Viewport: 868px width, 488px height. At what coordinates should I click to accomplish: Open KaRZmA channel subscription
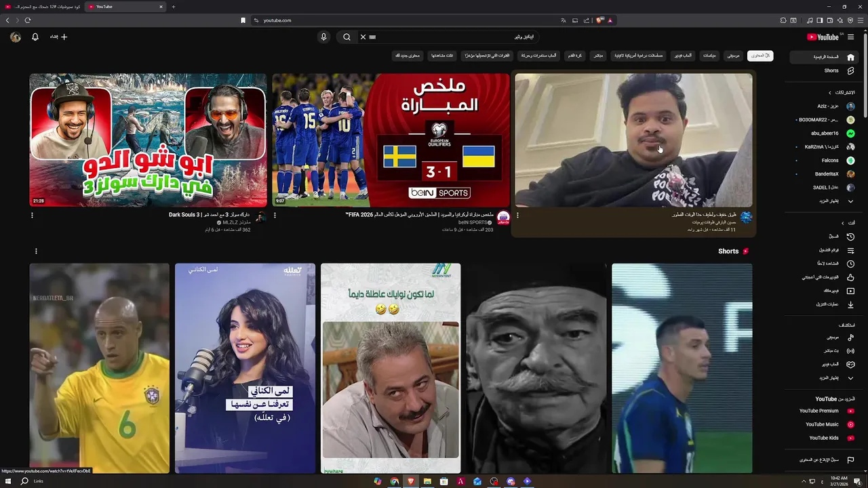click(823, 147)
